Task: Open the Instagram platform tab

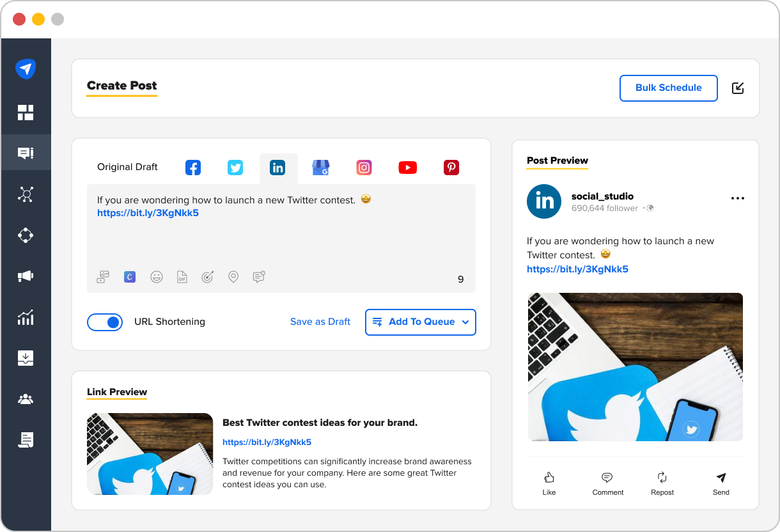Action: pyautogui.click(x=364, y=168)
